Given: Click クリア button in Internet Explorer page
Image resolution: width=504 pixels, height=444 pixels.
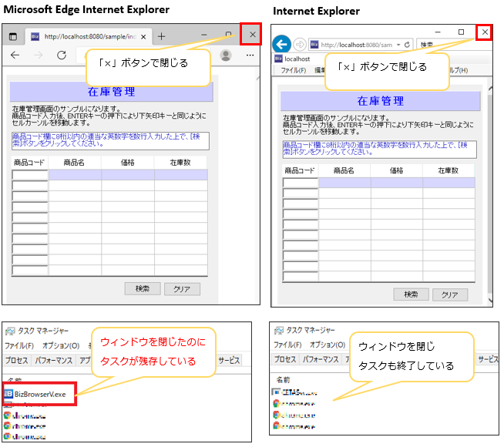Looking at the screenshot, I should point(450,294).
